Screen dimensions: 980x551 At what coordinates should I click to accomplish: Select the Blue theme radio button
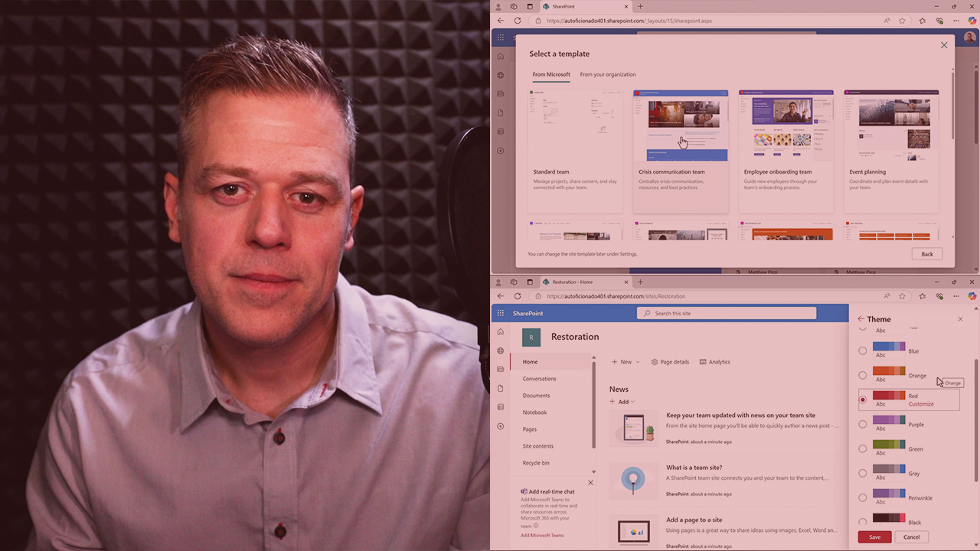pos(863,351)
